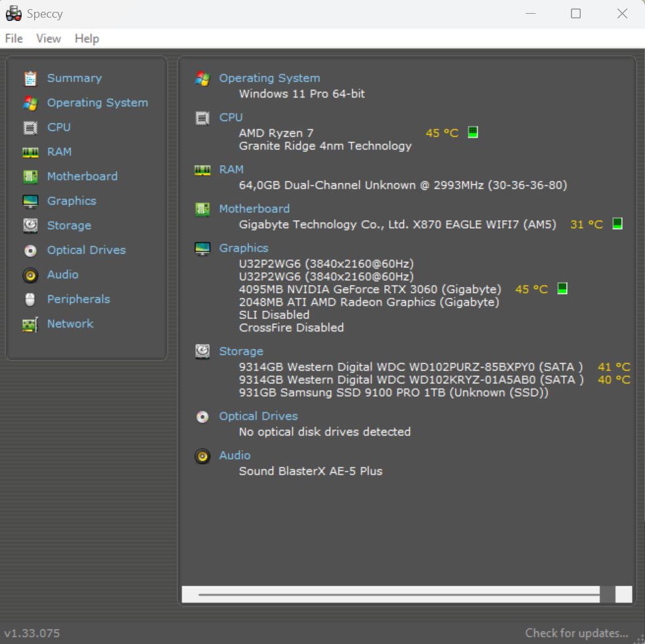
Task: Click the 40 °C temperature of WD102KRYZ drive
Action: pyautogui.click(x=614, y=379)
